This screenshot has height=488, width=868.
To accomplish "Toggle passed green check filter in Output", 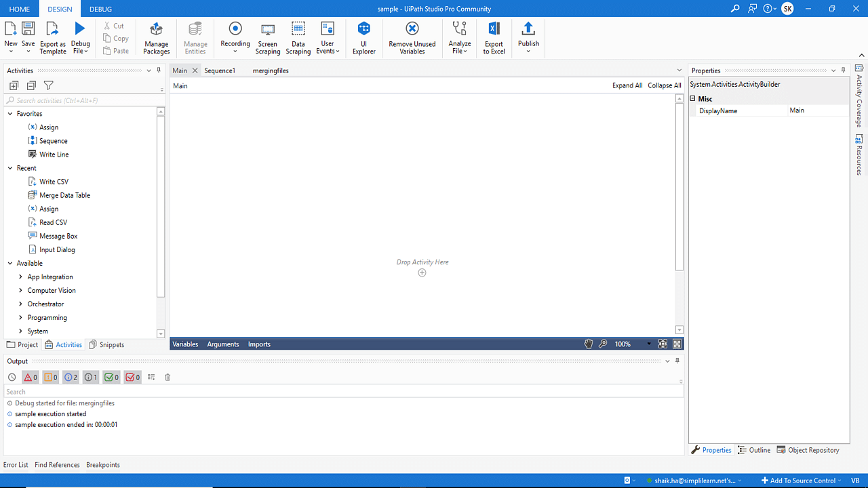I will click(112, 378).
